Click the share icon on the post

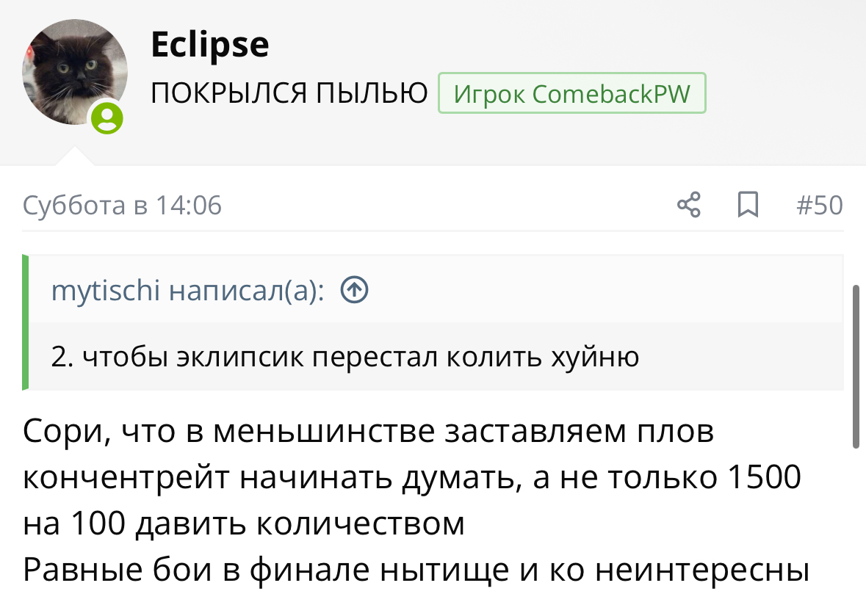(x=688, y=205)
